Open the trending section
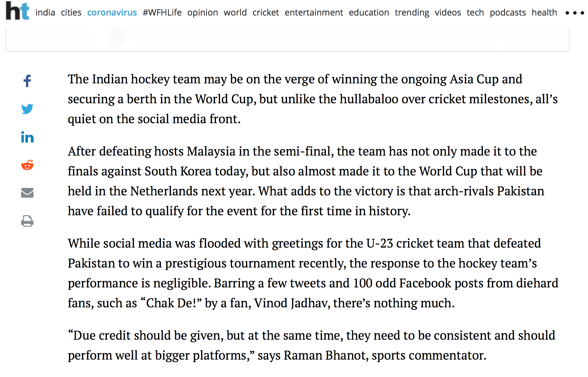 click(412, 12)
